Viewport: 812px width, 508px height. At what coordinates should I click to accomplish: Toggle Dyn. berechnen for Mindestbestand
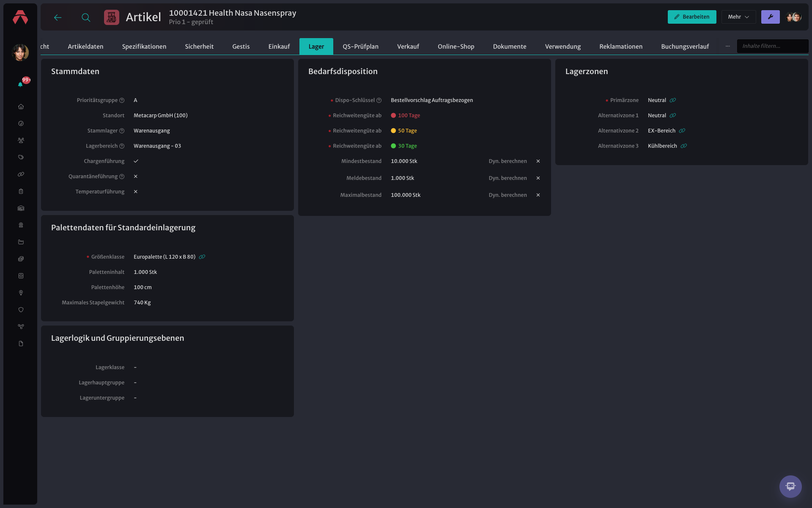(x=538, y=161)
